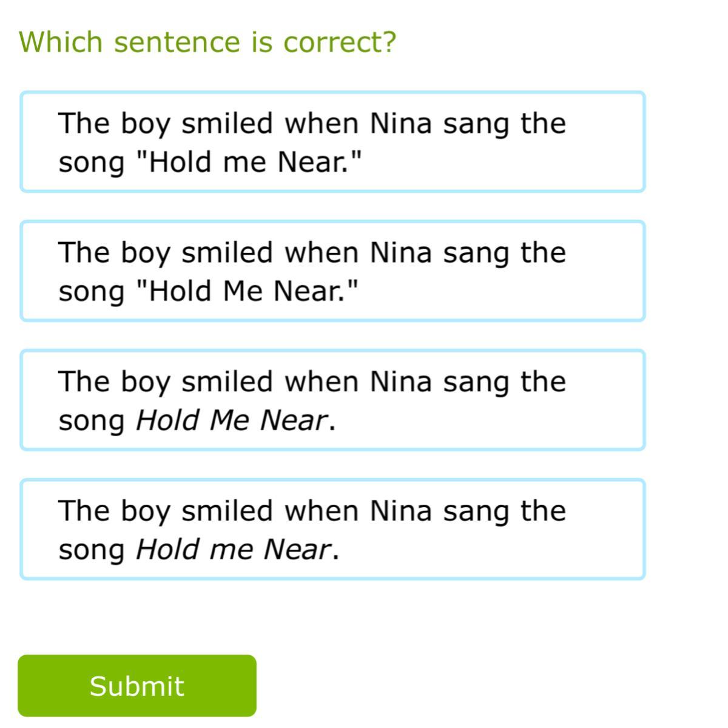Submit the selected answer
The image size is (728, 728).
coord(137,686)
